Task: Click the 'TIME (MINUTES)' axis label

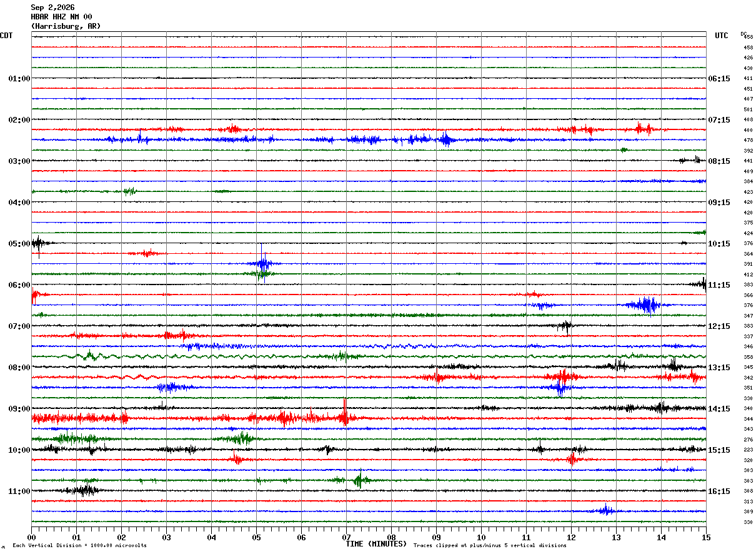Action: click(376, 544)
